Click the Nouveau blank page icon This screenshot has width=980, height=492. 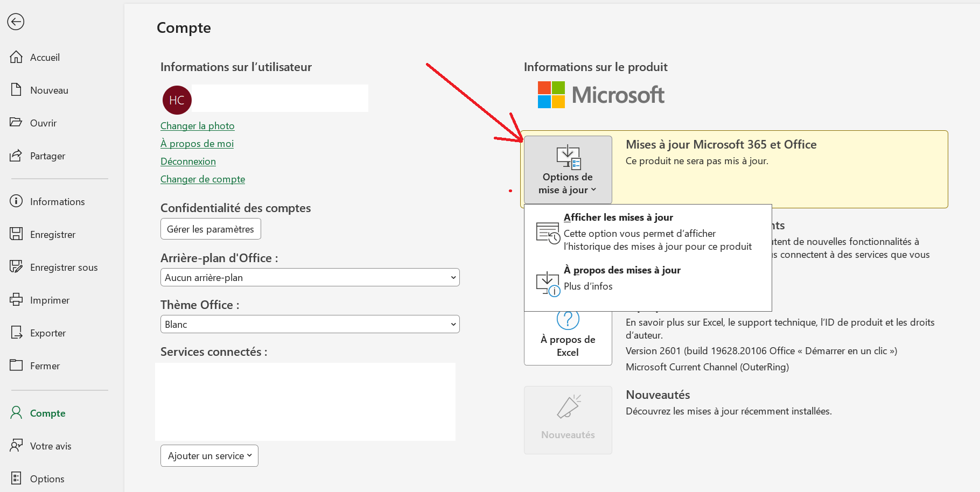[16, 90]
